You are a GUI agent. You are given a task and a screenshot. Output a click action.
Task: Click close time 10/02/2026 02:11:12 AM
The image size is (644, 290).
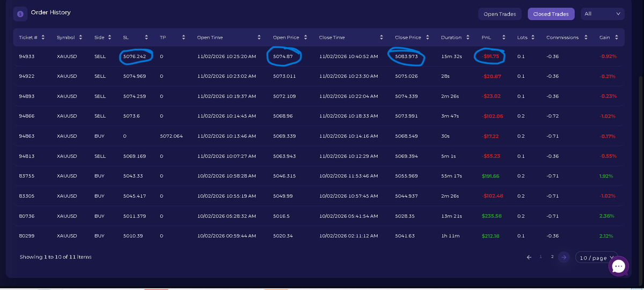(x=348, y=236)
